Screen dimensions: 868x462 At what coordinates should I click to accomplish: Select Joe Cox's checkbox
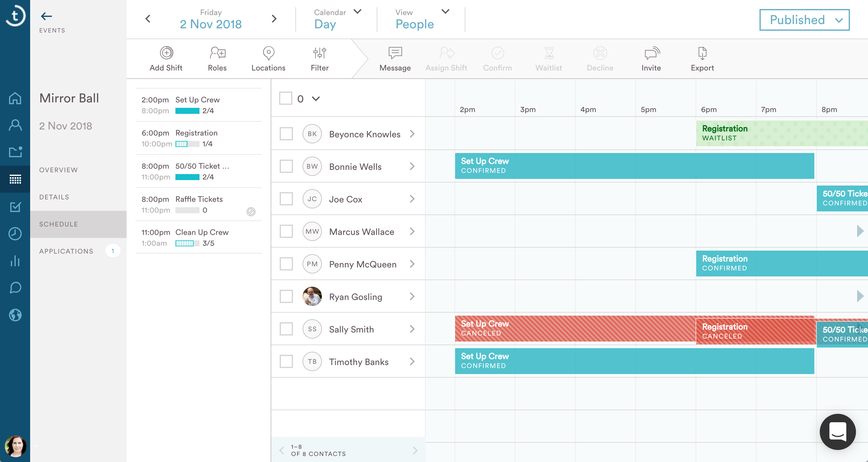coord(286,199)
